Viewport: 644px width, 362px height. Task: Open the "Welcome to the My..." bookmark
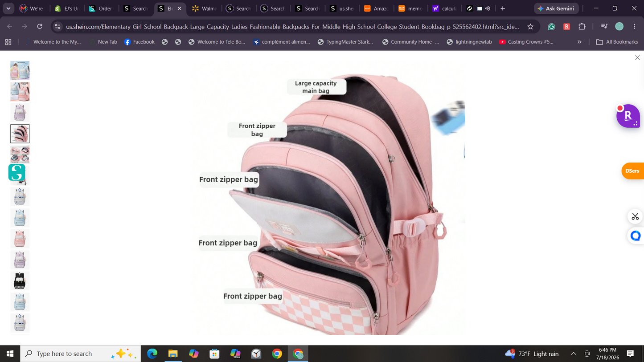tap(53, 42)
